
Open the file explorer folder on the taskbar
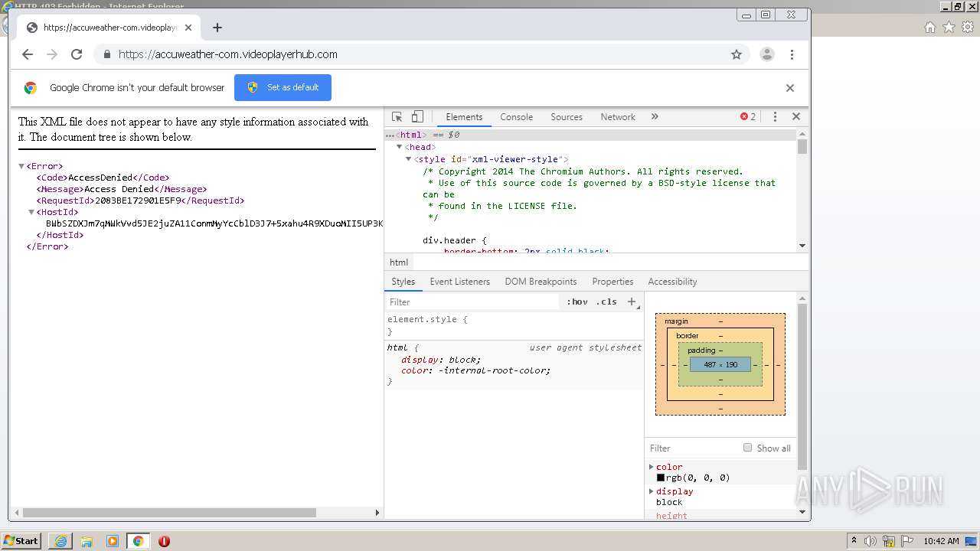87,541
